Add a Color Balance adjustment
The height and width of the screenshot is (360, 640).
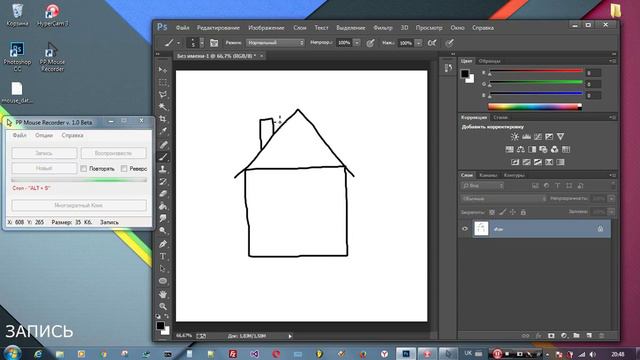click(x=521, y=149)
